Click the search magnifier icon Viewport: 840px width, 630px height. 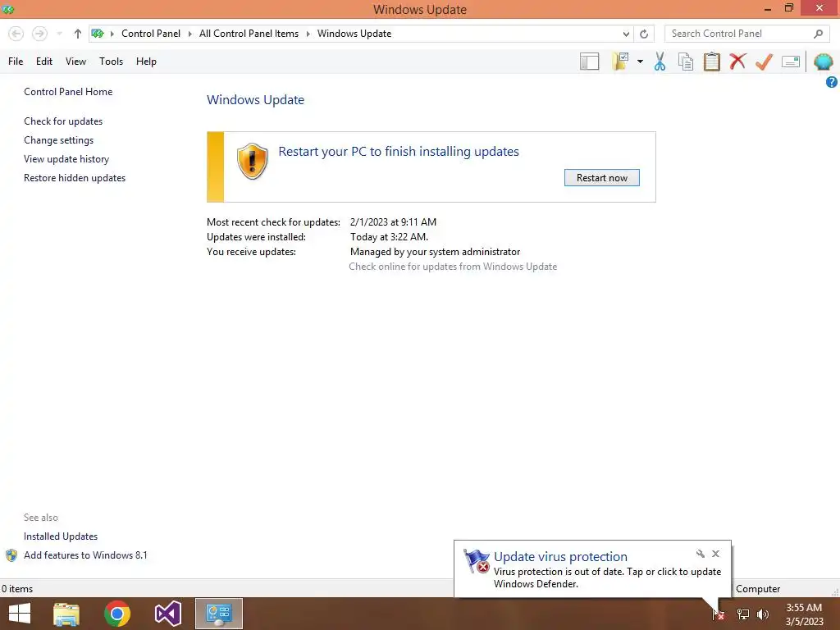[818, 34]
